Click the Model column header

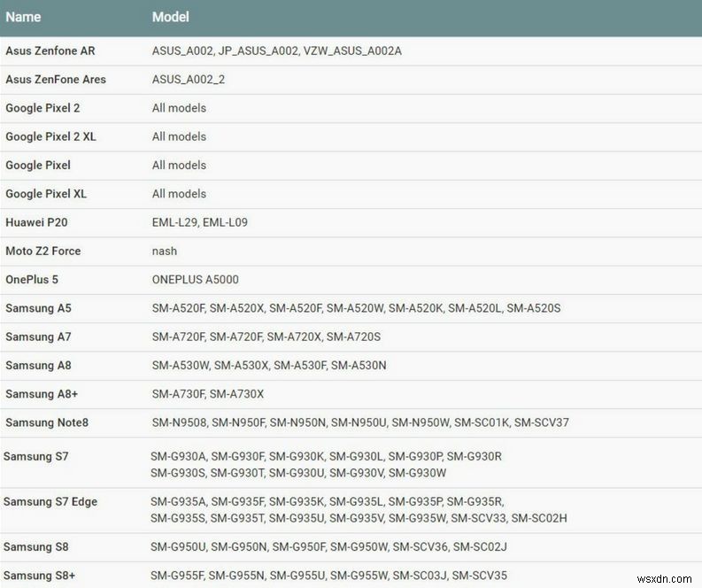(x=171, y=17)
